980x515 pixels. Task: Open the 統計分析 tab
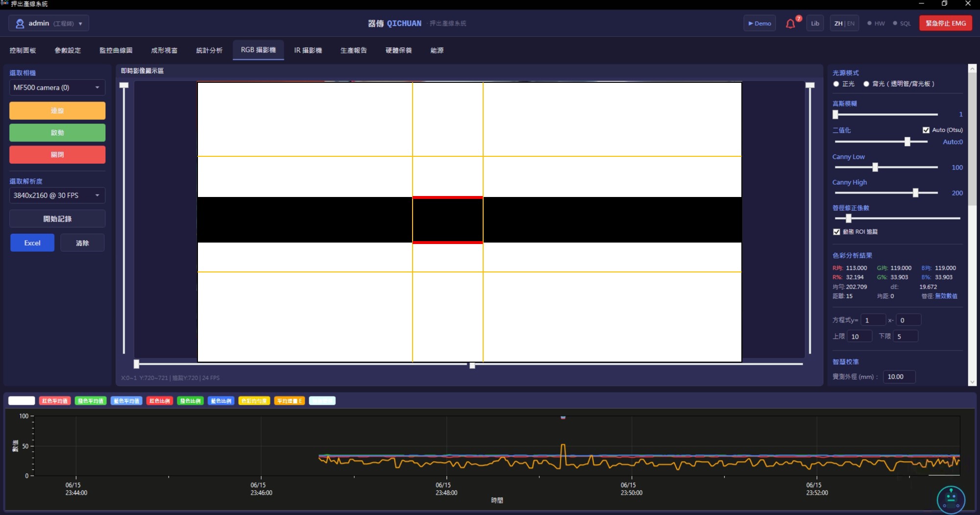click(x=209, y=50)
